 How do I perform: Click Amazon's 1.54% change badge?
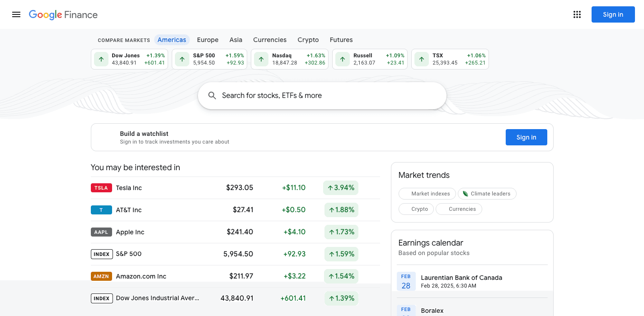point(341,276)
